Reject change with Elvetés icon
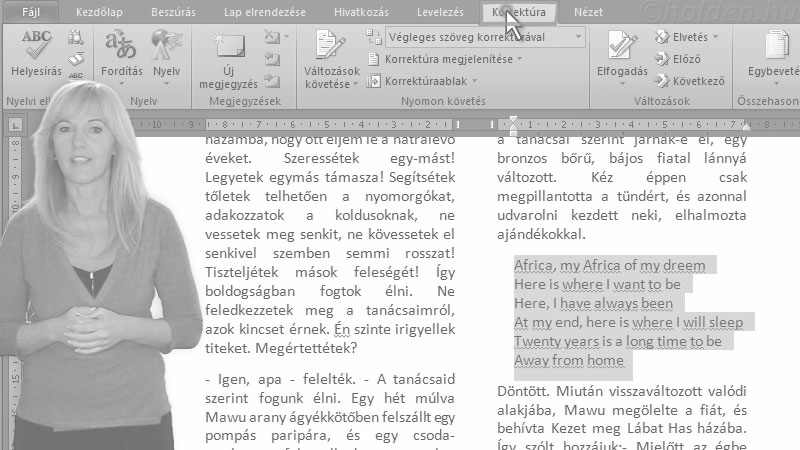Image resolution: width=800 pixels, height=450 pixels. (x=662, y=37)
